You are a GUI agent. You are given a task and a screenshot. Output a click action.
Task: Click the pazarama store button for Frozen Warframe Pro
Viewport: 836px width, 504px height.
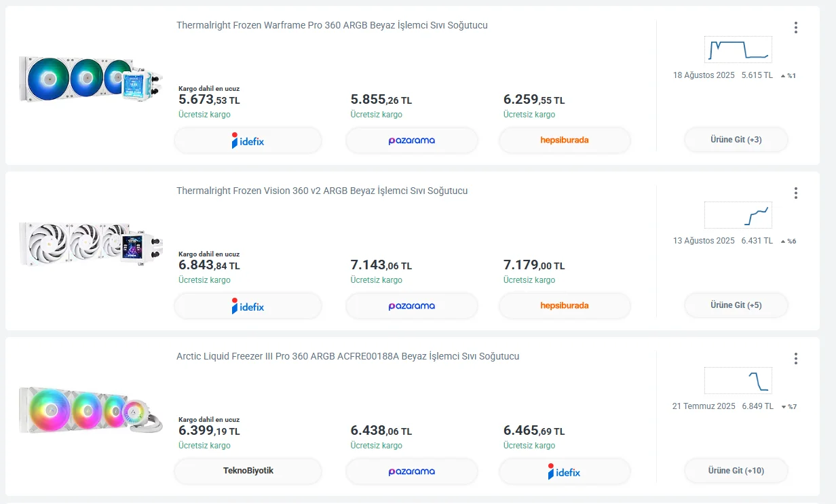coord(412,140)
